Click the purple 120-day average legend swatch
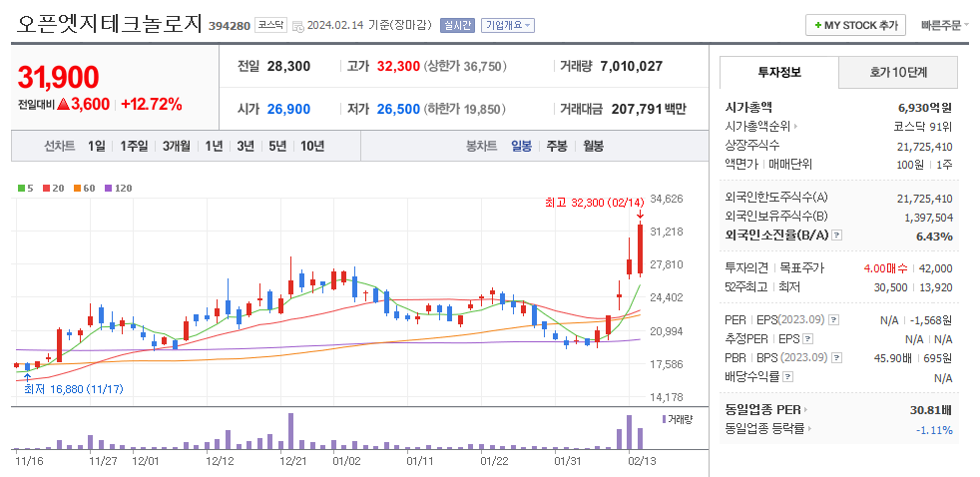Image resolution: width=980 pixels, height=477 pixels. tap(108, 189)
